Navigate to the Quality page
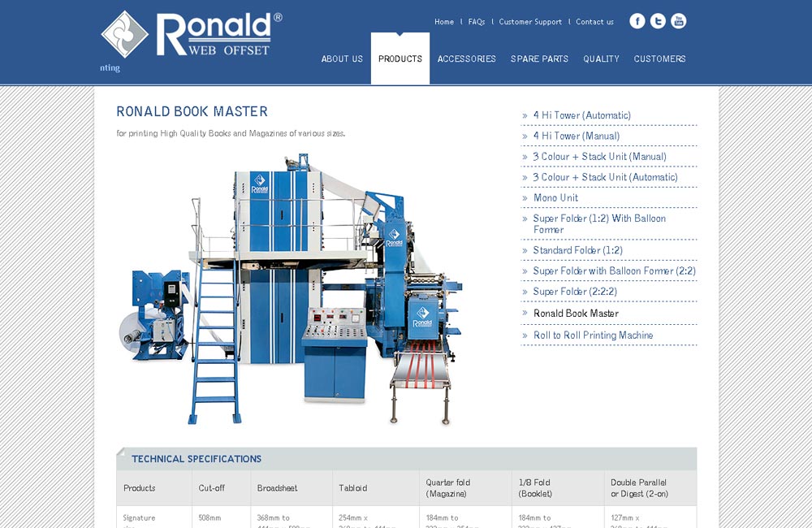This screenshot has height=528, width=812. click(x=601, y=59)
